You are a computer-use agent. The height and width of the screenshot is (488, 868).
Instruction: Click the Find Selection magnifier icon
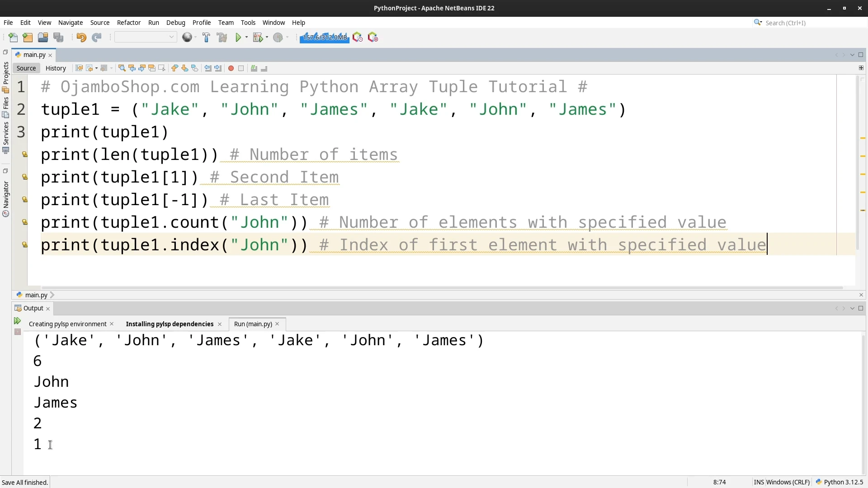point(122,68)
